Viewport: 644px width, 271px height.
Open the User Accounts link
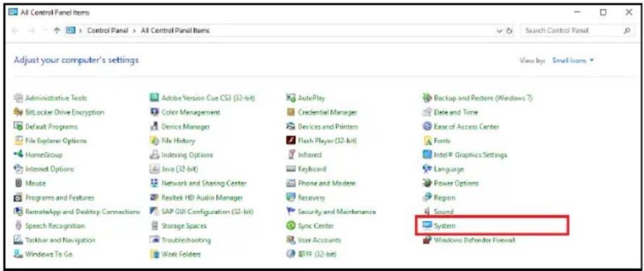(x=319, y=240)
